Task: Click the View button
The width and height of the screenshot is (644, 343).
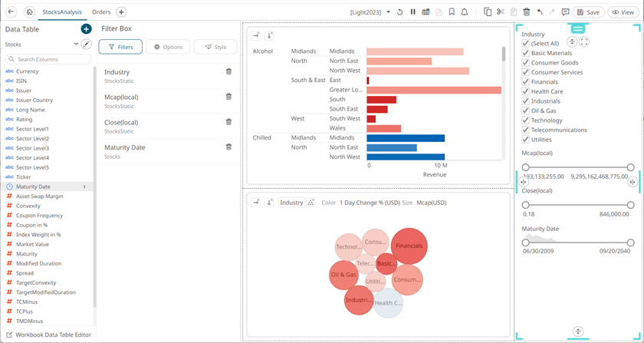Action: [621, 12]
